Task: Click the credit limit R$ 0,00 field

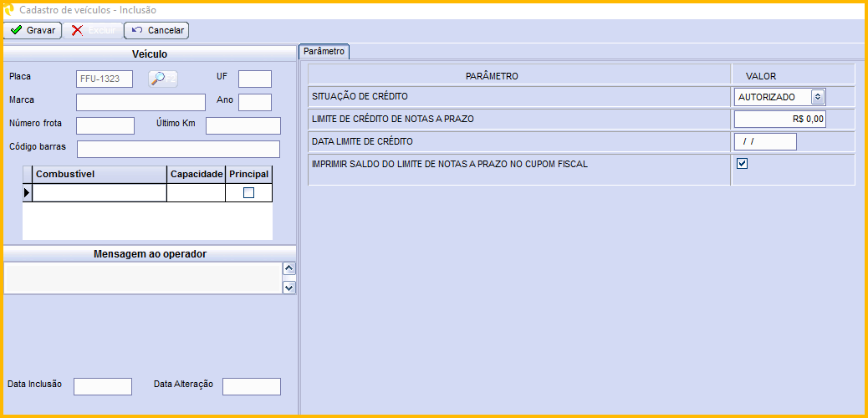Action: 780,119
